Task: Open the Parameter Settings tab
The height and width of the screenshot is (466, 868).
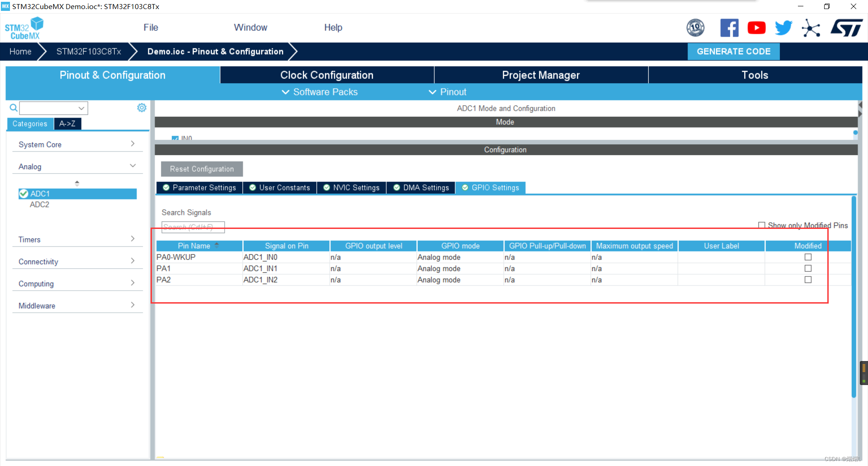Action: pyautogui.click(x=199, y=188)
